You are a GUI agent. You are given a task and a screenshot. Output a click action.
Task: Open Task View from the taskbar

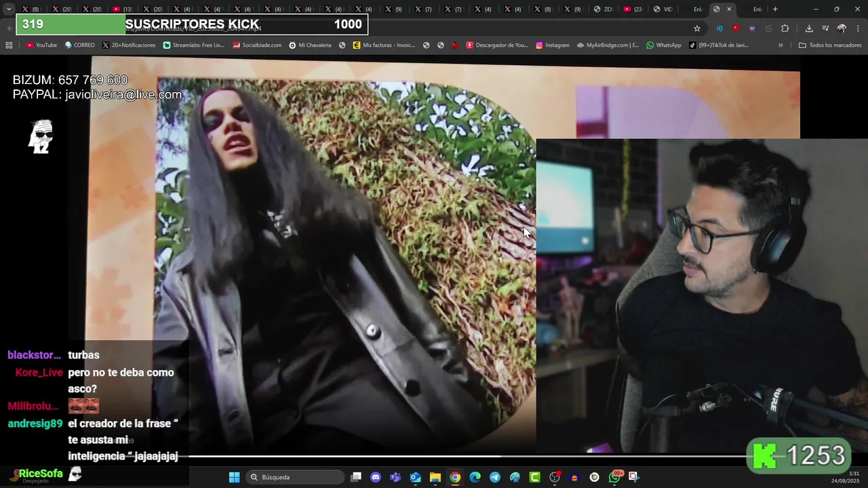coord(356,477)
